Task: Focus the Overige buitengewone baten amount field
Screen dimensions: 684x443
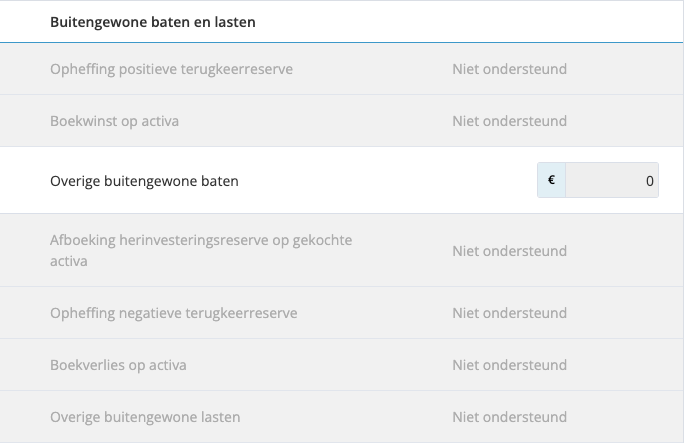Action: pos(611,181)
